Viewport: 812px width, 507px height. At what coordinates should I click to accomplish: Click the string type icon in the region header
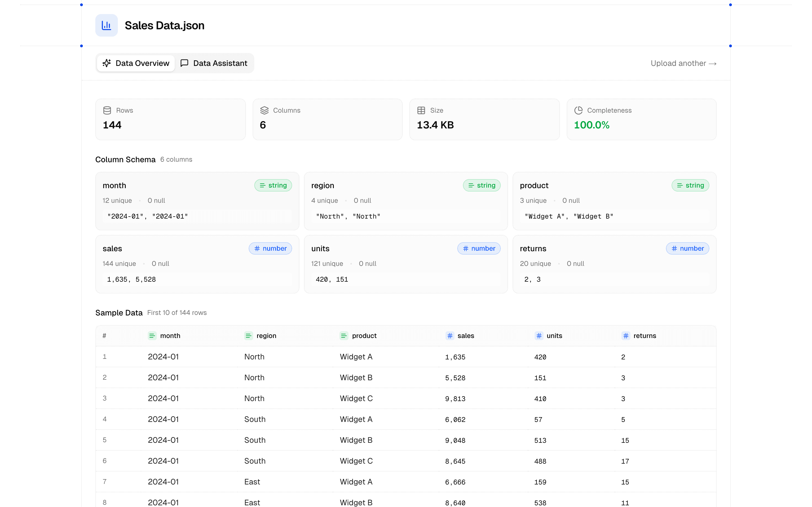[x=249, y=336]
